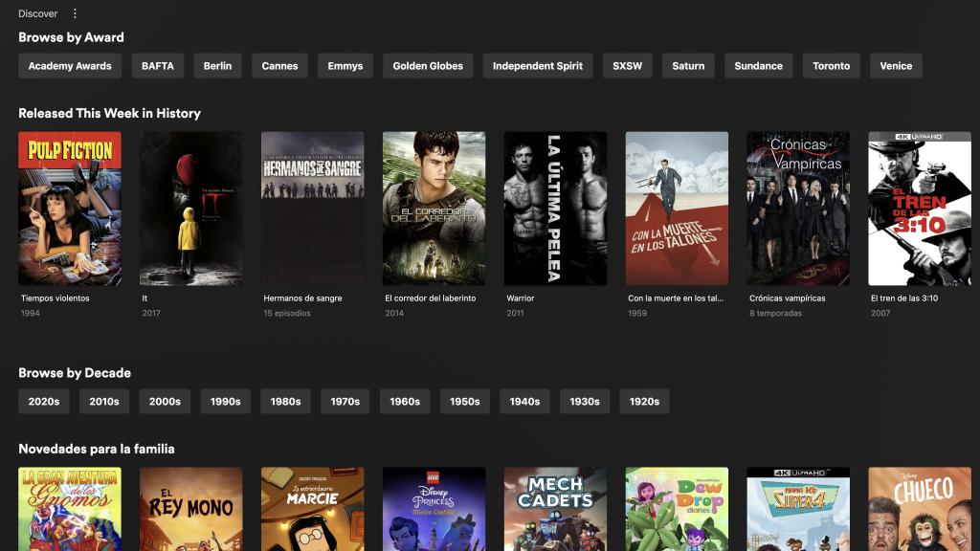980x551 pixels.
Task: Browse the Sundance festival category
Action: 757,65
